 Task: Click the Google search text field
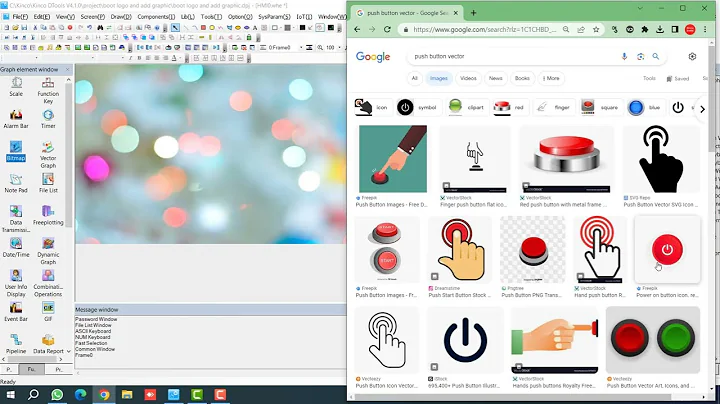[x=513, y=56]
